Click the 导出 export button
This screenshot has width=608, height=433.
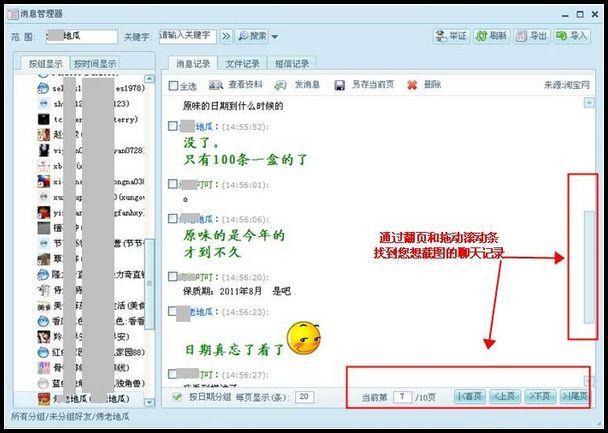(x=530, y=36)
